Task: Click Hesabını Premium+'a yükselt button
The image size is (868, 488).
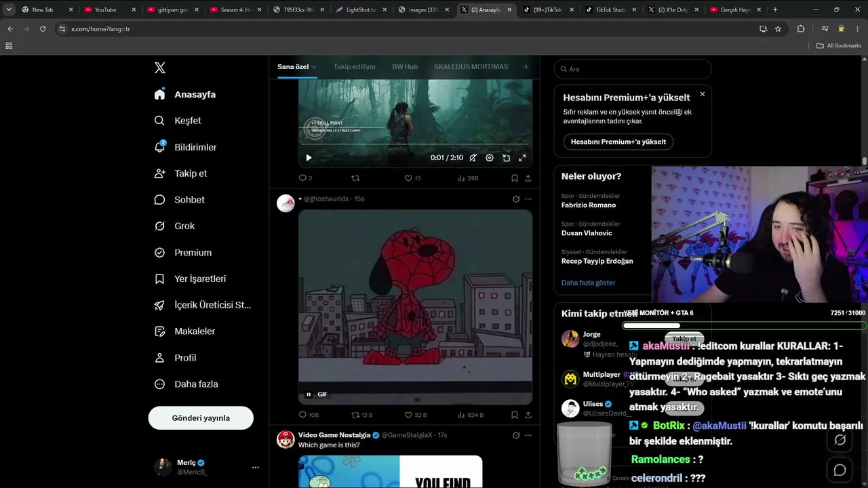Action: pos(618,142)
